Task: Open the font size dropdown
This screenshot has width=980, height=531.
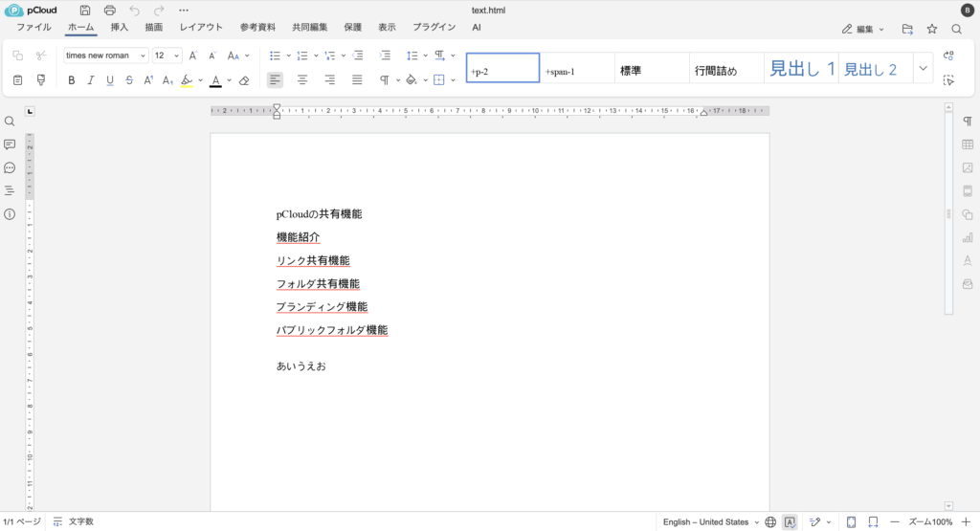Action: pos(167,55)
